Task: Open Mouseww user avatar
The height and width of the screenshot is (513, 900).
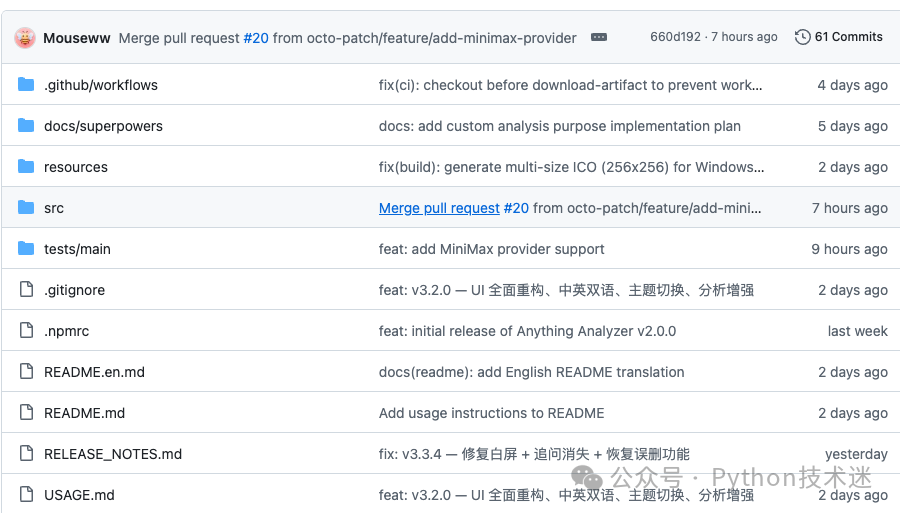Action: tap(25, 38)
